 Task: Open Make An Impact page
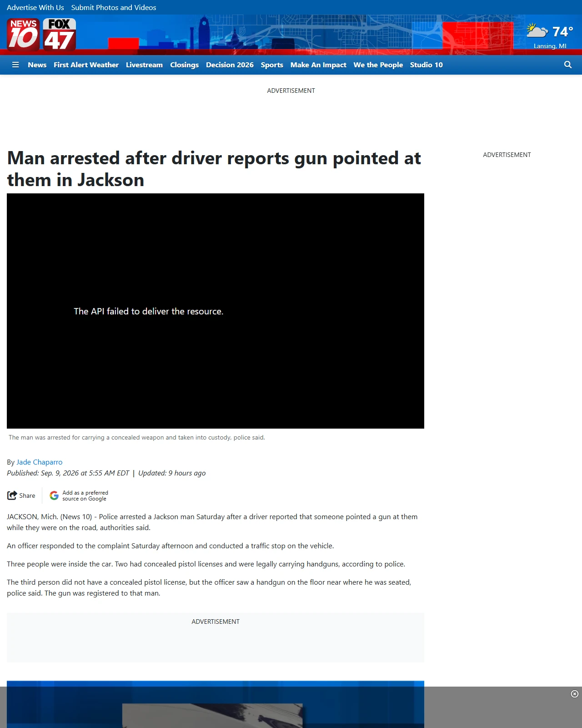point(318,65)
